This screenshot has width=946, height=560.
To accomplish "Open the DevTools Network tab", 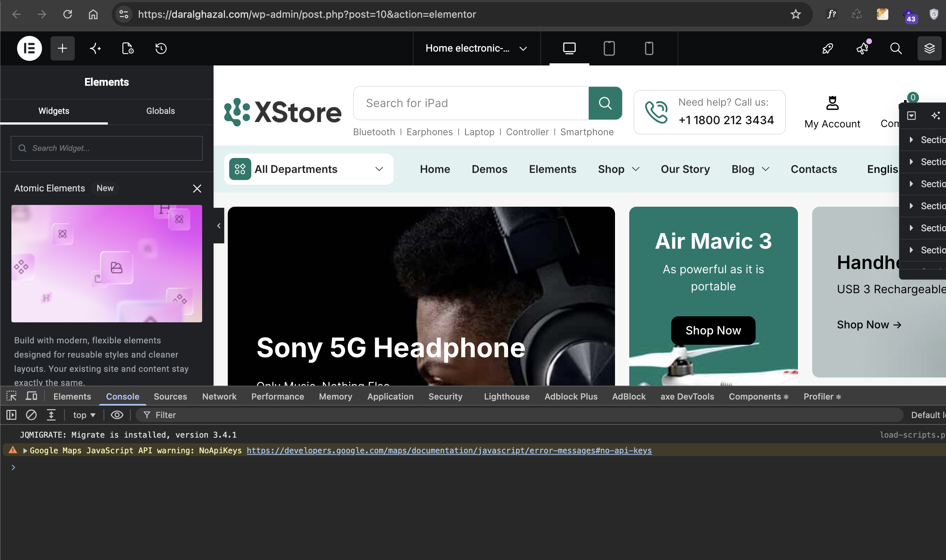I will point(219,396).
